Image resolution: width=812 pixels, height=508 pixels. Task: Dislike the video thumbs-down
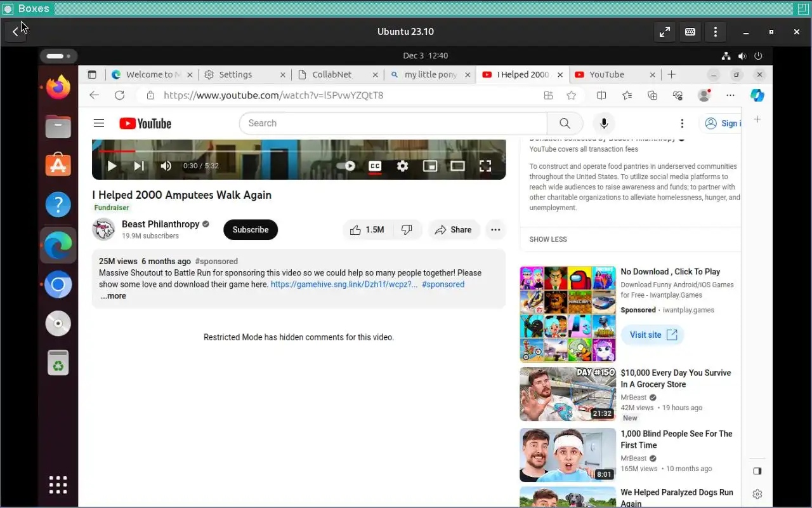[407, 230]
